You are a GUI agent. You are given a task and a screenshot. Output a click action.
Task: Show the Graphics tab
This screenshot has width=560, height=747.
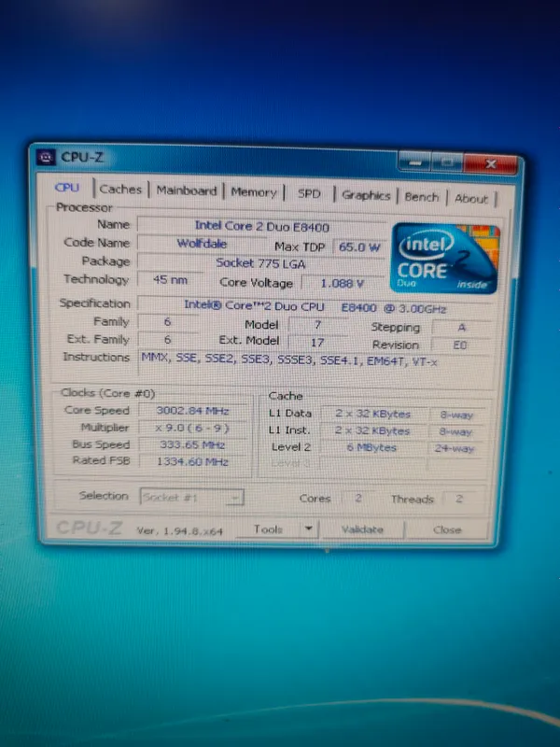[x=366, y=195]
